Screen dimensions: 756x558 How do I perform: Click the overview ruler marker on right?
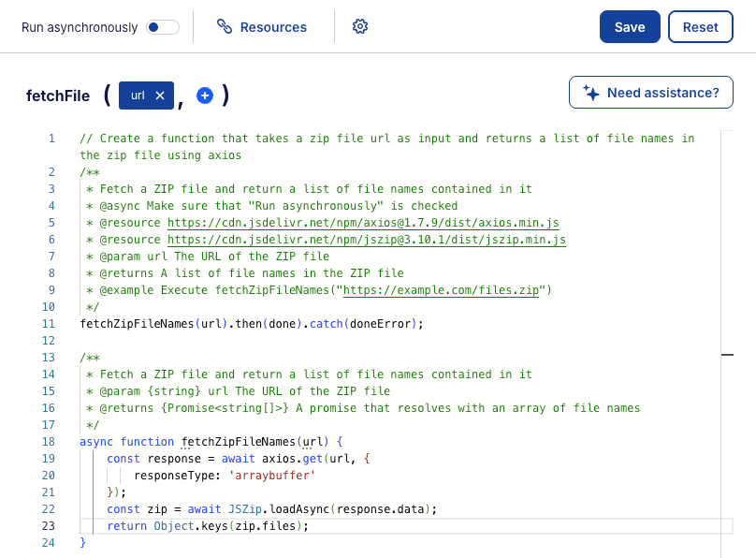pyautogui.click(x=727, y=355)
